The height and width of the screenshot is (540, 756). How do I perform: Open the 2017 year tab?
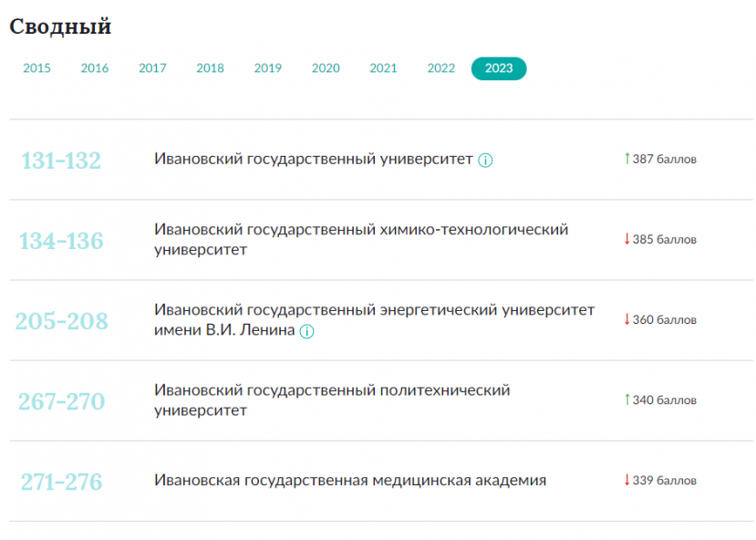[x=152, y=67]
